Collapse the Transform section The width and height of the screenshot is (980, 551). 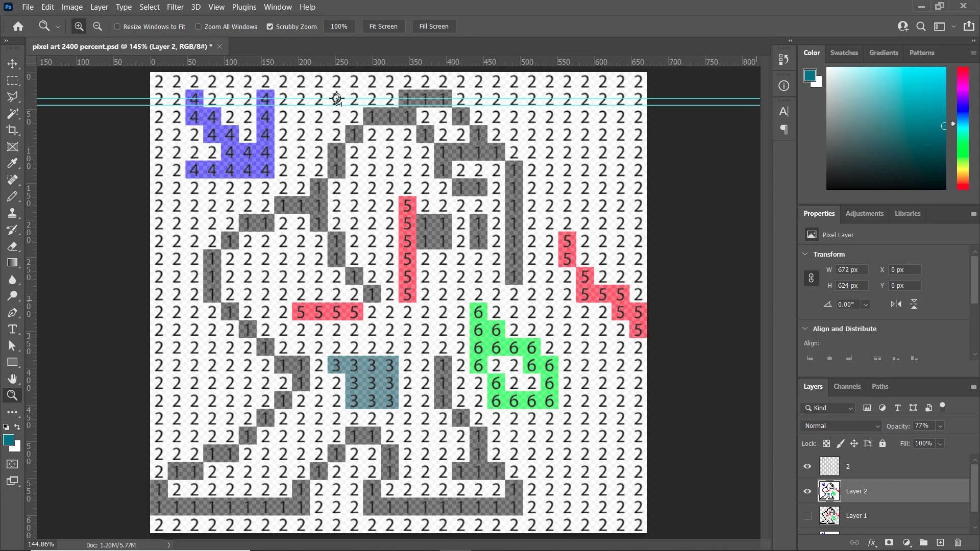pyautogui.click(x=805, y=254)
